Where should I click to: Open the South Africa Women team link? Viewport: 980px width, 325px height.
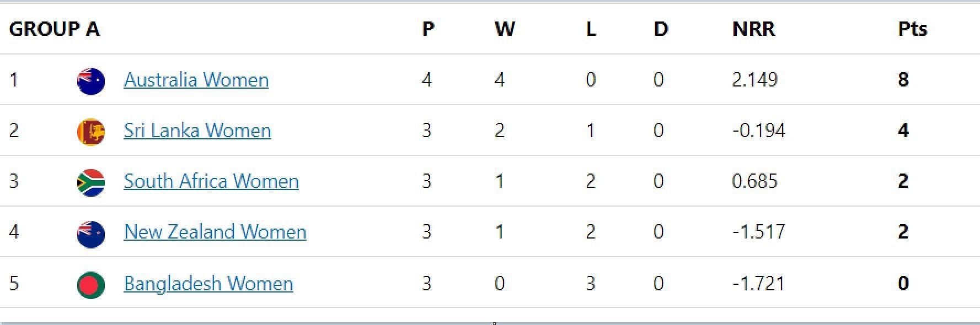click(211, 181)
